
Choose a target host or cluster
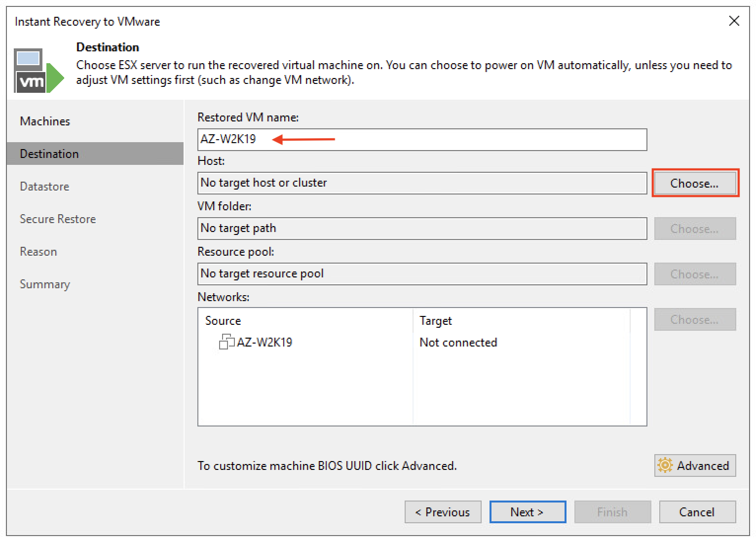(695, 183)
